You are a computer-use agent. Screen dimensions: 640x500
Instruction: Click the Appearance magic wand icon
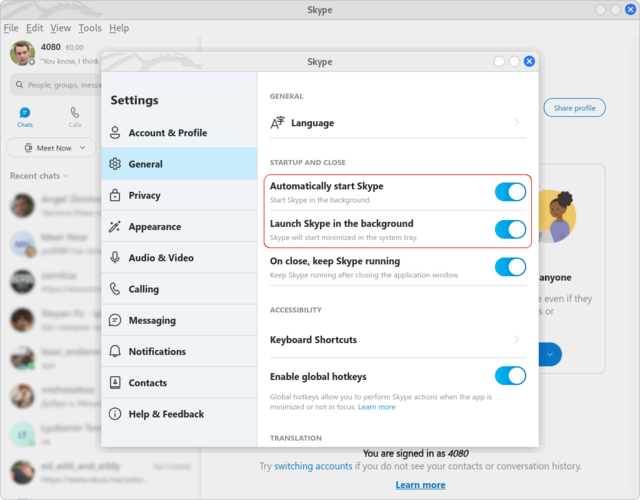116,227
